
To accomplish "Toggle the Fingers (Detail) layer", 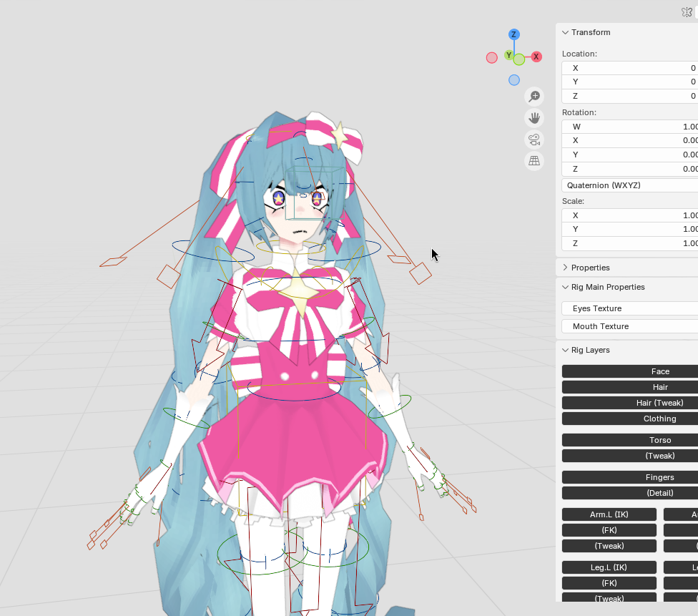I will (x=630, y=493).
